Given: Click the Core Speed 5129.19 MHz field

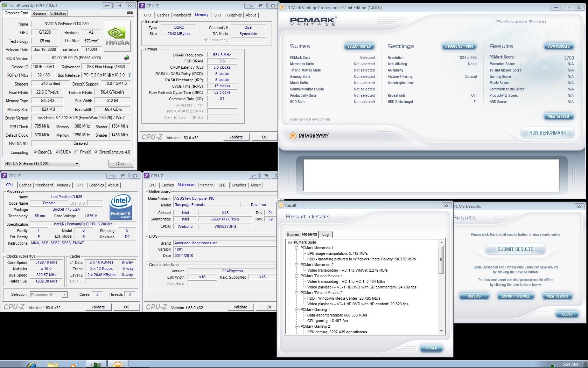Looking at the screenshot, I should tap(46, 262).
